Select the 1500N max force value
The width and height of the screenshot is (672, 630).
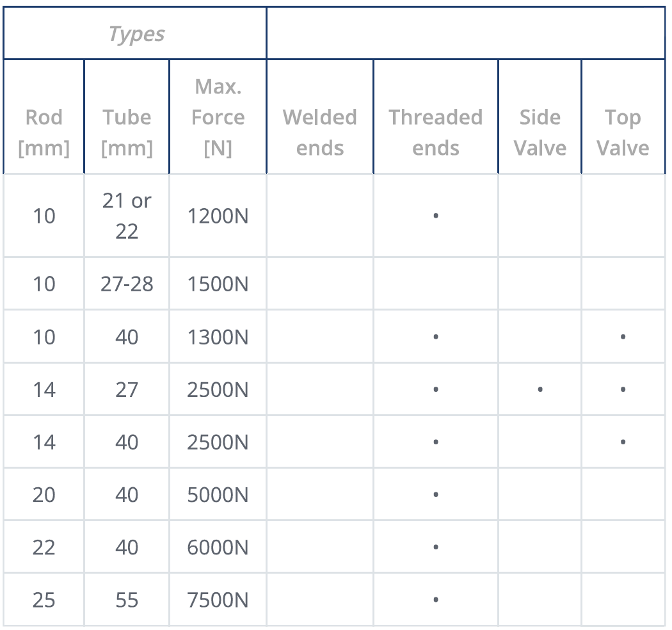[218, 284]
